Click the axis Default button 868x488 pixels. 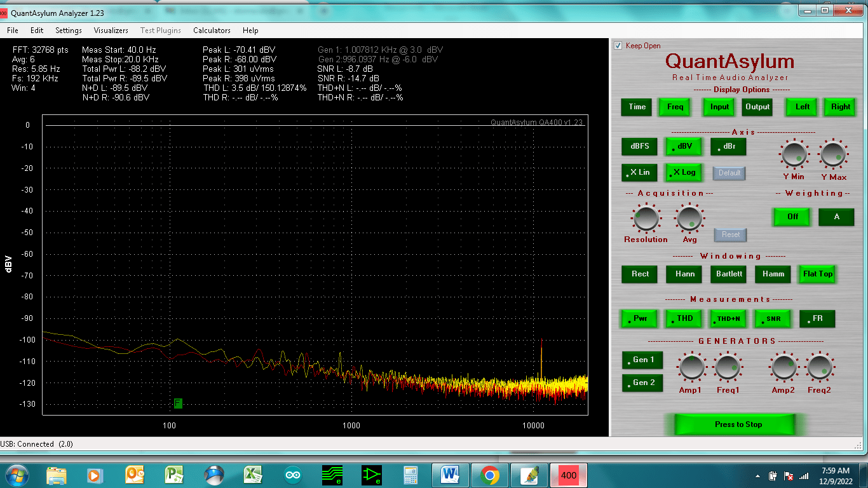point(729,173)
